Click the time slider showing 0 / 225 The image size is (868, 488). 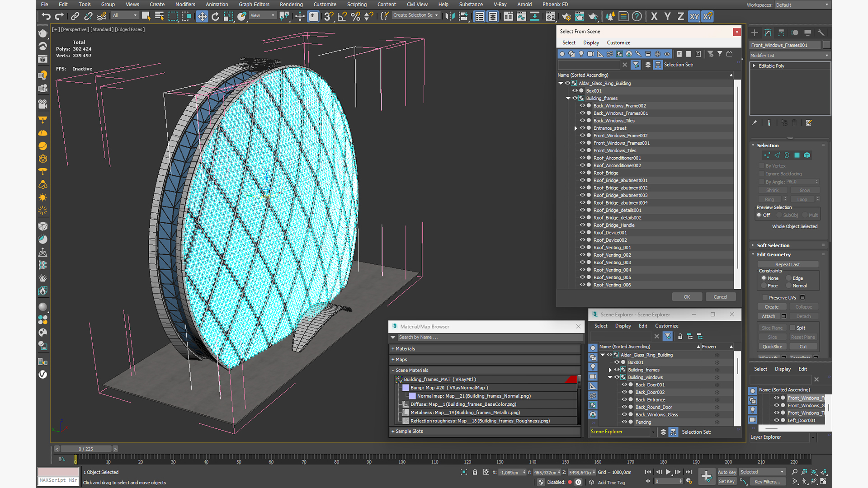point(86,449)
